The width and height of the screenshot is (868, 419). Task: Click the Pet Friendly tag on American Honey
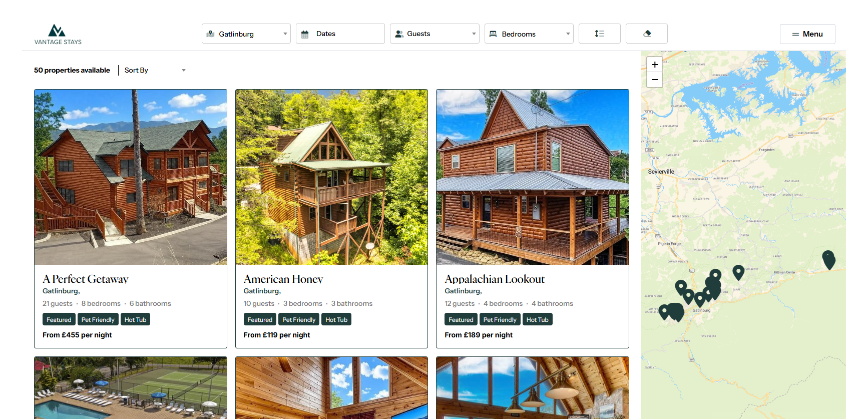[x=299, y=319]
